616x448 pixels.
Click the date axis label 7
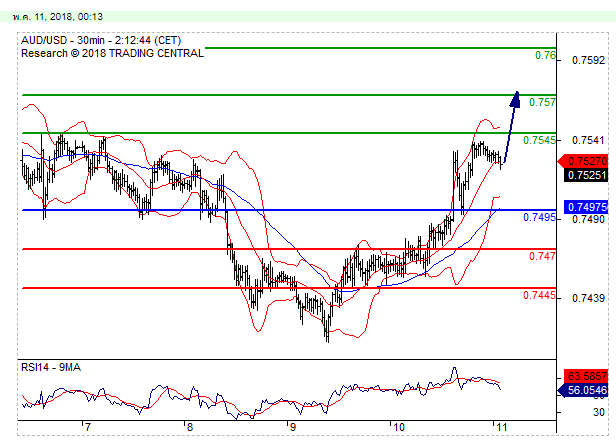(88, 427)
